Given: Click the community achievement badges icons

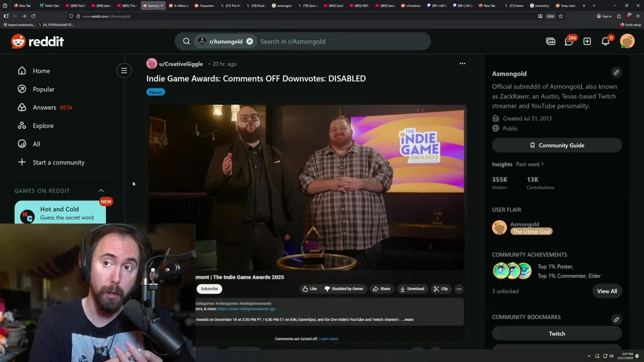Looking at the screenshot, I should coord(512,270).
